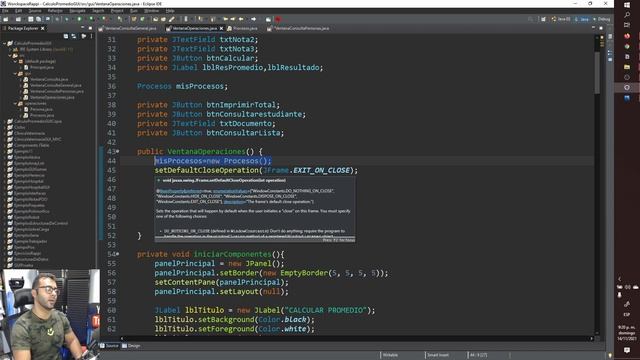Image resolution: width=640 pixels, height=360 pixels.
Task: Expand the ClinicaVeterinaria project
Action: click(4, 133)
